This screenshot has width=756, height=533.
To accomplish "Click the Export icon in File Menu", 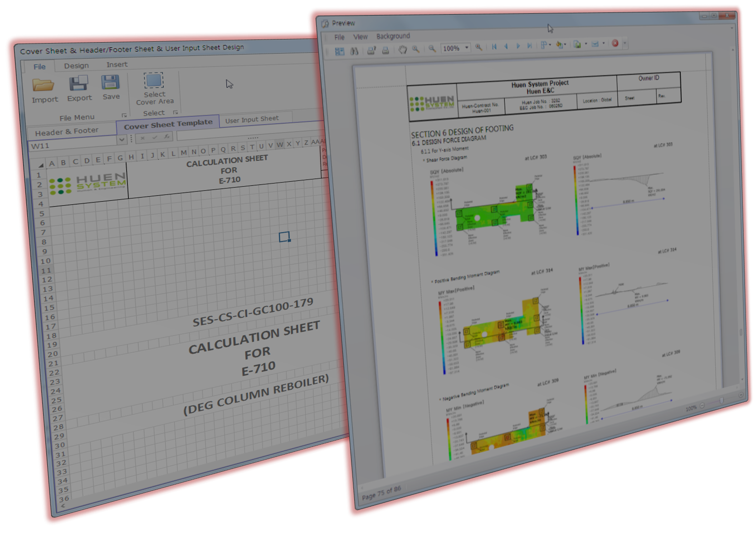I will coord(78,83).
